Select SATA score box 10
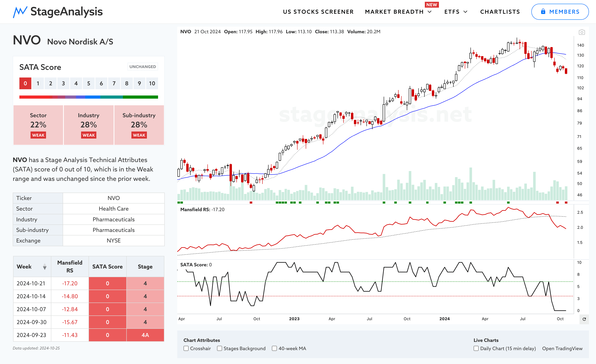Image resolution: width=596 pixels, height=364 pixels. coord(152,83)
